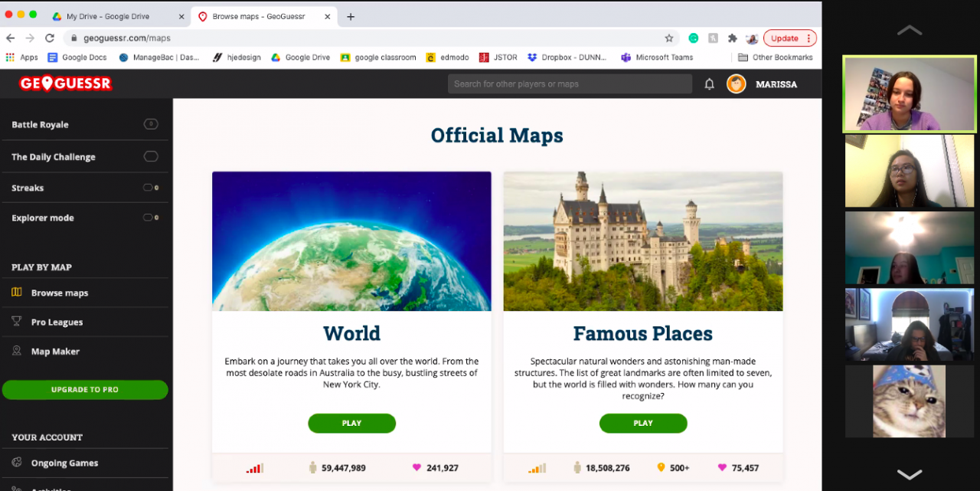Click the World map difficulty bars icon
Screen dimensions: 980x491
click(x=255, y=468)
